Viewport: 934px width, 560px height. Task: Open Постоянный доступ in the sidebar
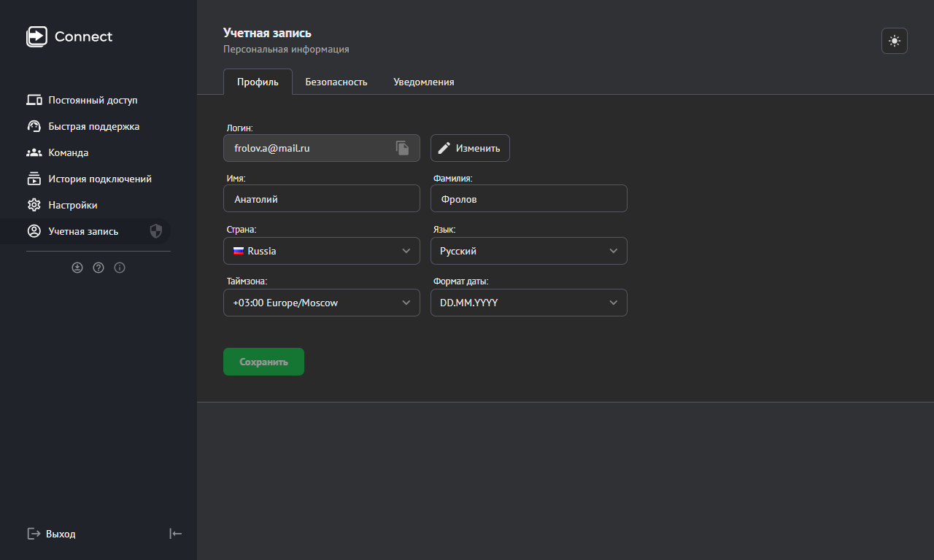coord(93,100)
